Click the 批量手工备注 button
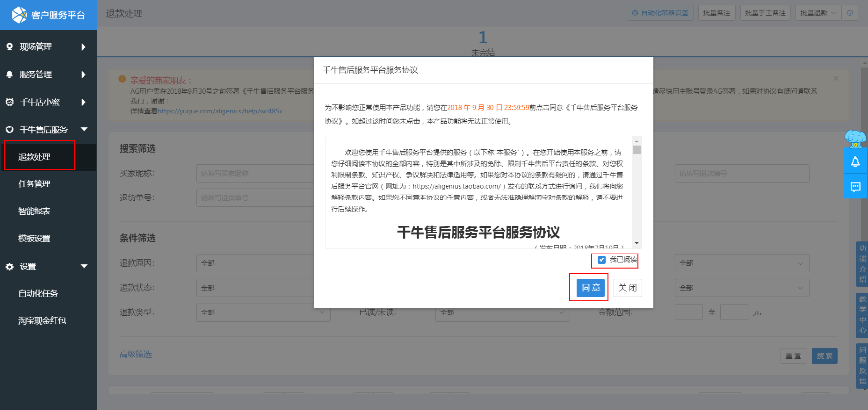 click(x=765, y=13)
